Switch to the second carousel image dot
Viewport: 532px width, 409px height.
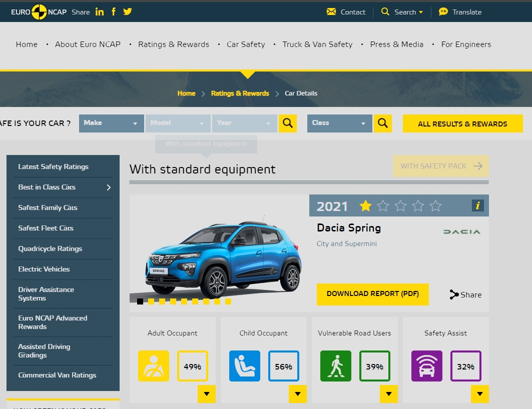click(151, 301)
